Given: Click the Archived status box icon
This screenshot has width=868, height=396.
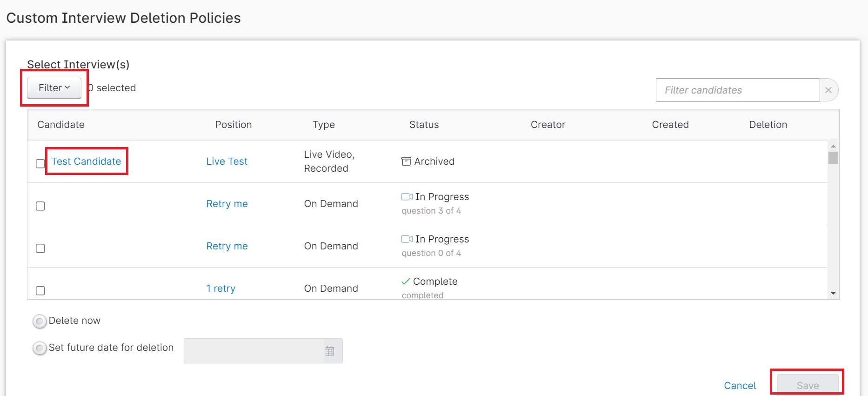Looking at the screenshot, I should [406, 161].
